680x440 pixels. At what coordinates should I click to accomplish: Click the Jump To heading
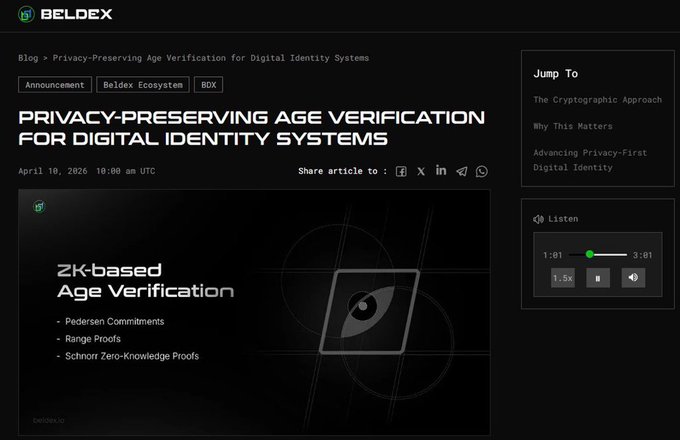[x=556, y=74]
